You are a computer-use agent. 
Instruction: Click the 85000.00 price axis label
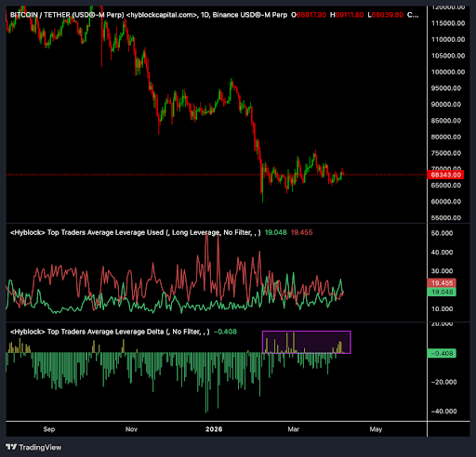click(446, 121)
